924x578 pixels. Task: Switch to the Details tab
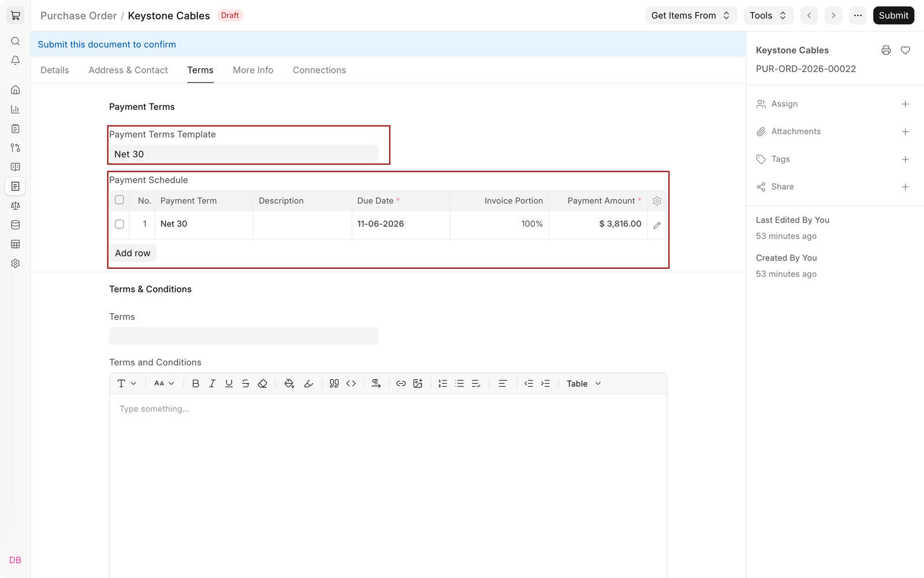click(x=55, y=70)
